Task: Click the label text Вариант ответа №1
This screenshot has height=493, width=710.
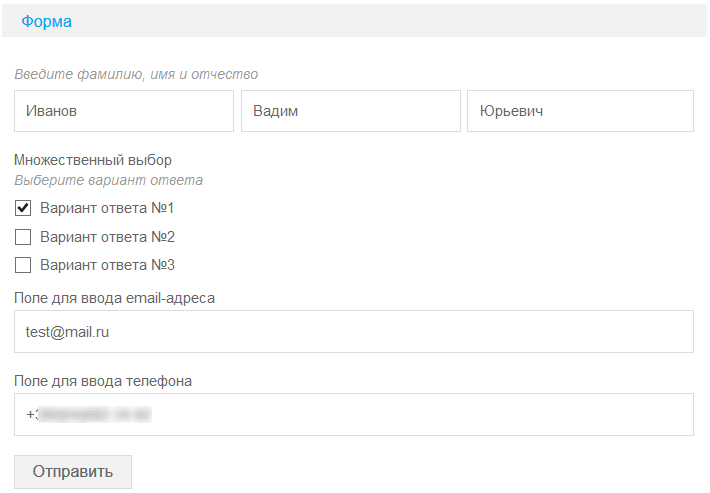Action: click(108, 209)
